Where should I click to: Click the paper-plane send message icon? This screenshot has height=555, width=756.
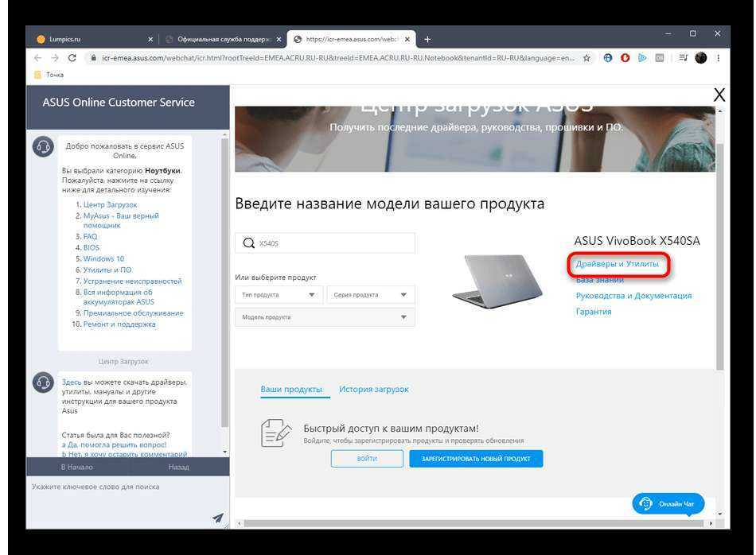point(217,518)
